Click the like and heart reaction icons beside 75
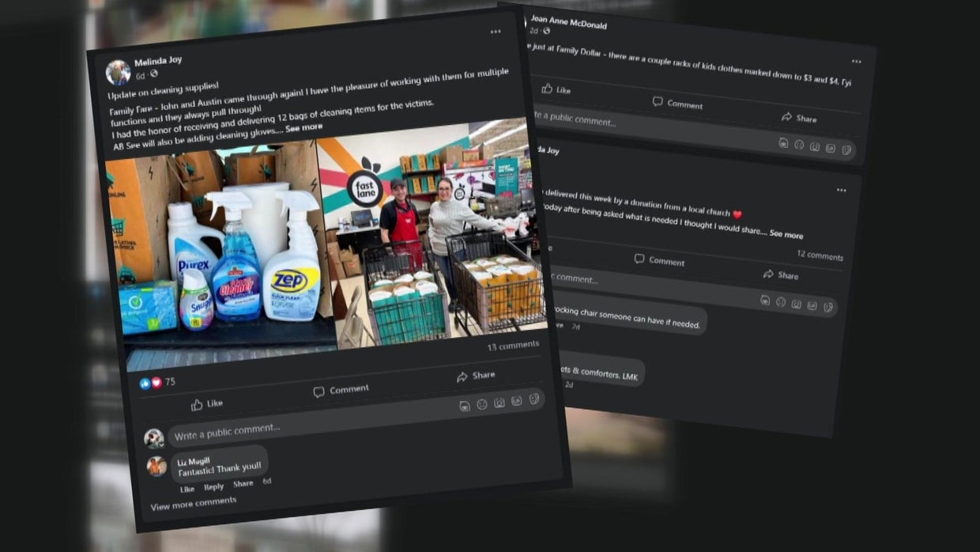The image size is (980, 552). (150, 383)
